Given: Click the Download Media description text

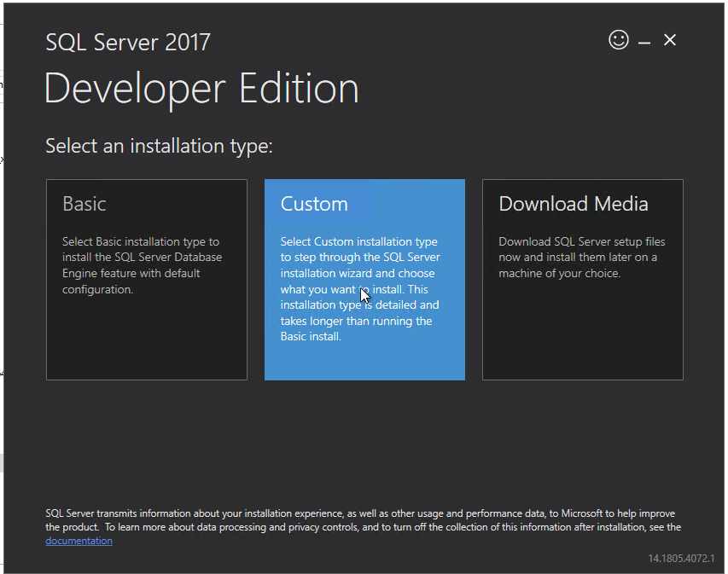Looking at the screenshot, I should [581, 258].
